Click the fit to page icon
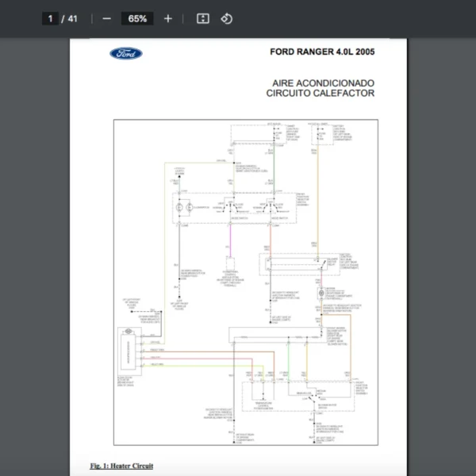This screenshot has height=476, width=476. coord(203,19)
